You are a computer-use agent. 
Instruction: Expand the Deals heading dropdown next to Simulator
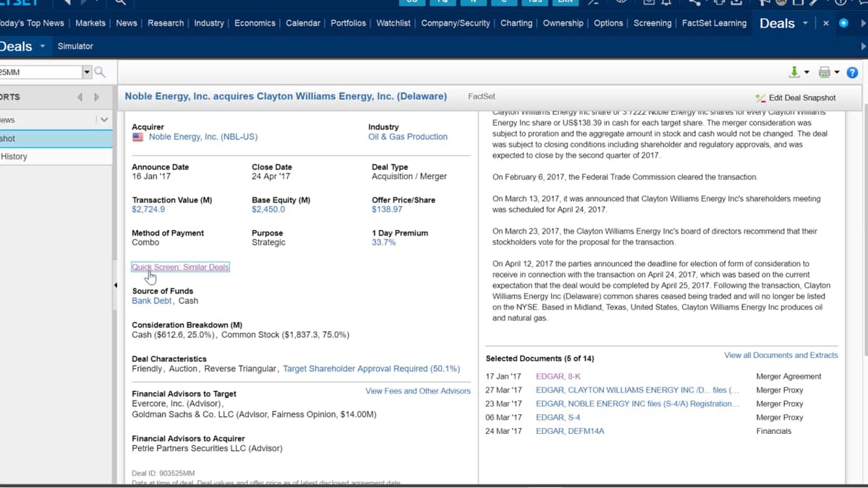pos(43,46)
